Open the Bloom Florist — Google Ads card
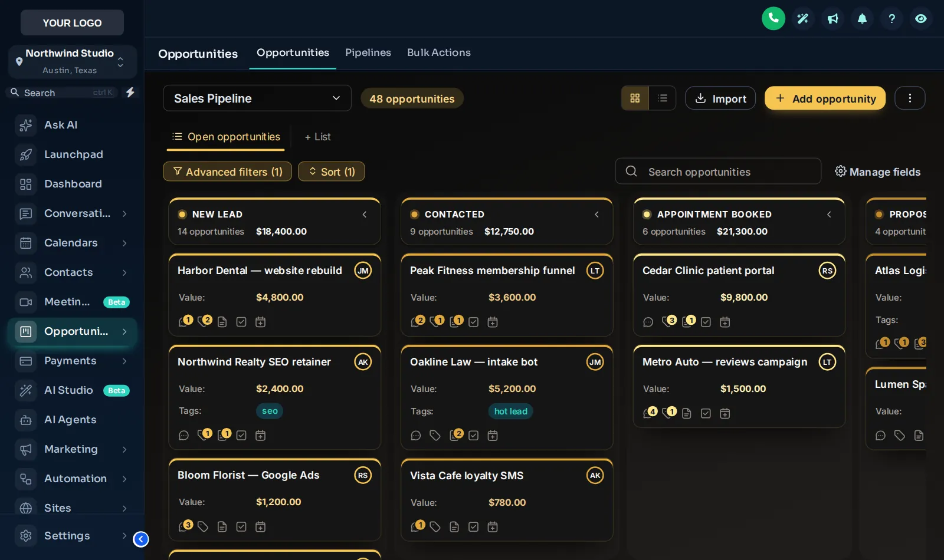The height and width of the screenshot is (560, 944). tap(274, 500)
